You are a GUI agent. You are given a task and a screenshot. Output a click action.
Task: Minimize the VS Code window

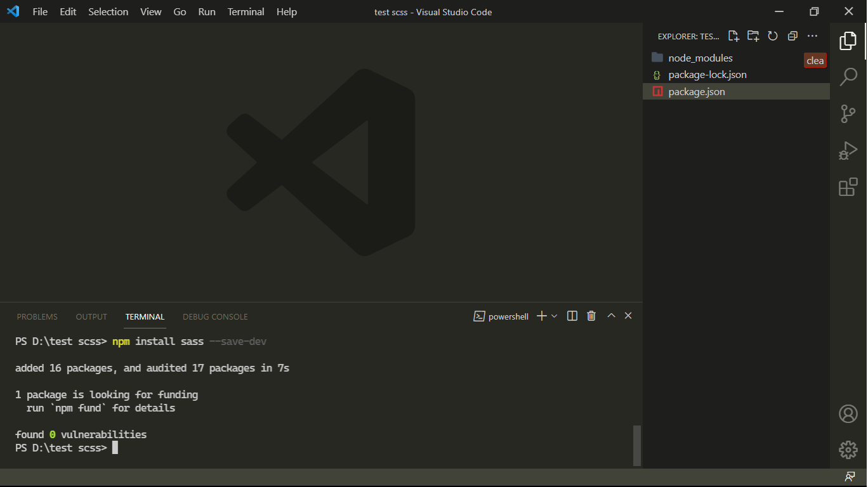(780, 11)
